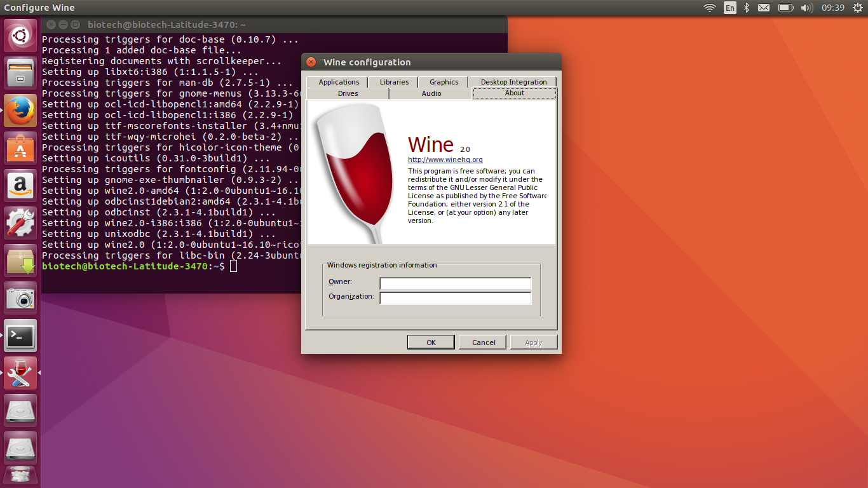
Task: Open the System Settings tool icon
Action: click(20, 222)
